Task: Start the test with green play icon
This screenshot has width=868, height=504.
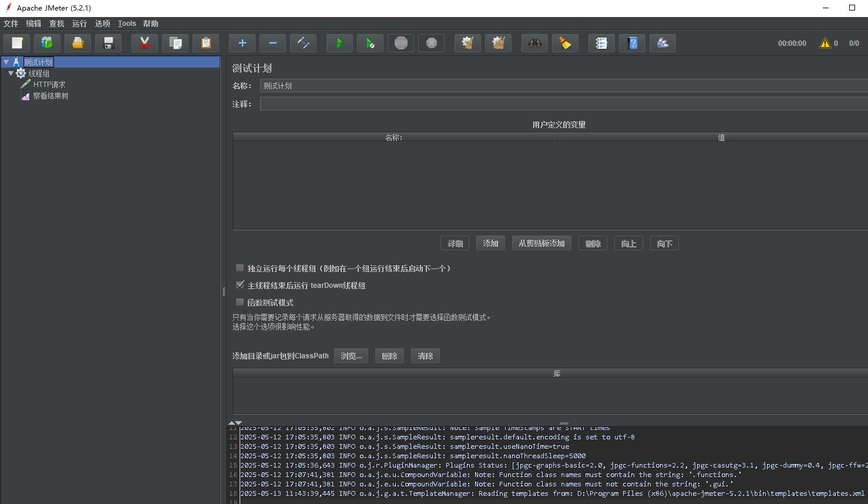Action: [x=339, y=43]
